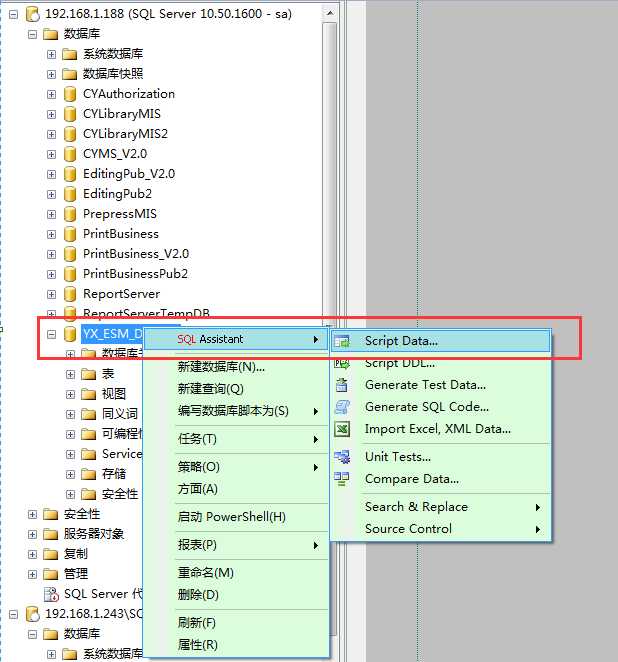Click the ReportServer database icon

click(x=70, y=294)
